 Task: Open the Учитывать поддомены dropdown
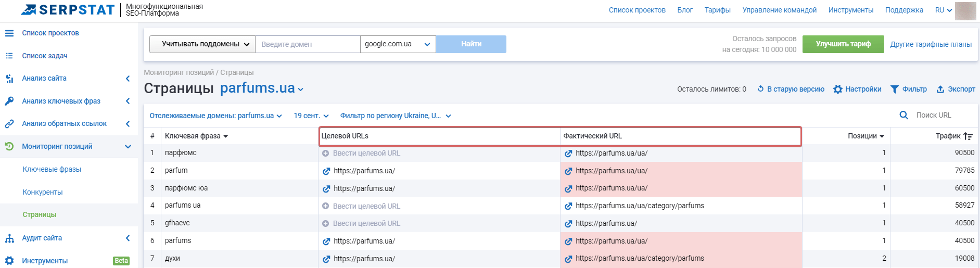point(202,44)
